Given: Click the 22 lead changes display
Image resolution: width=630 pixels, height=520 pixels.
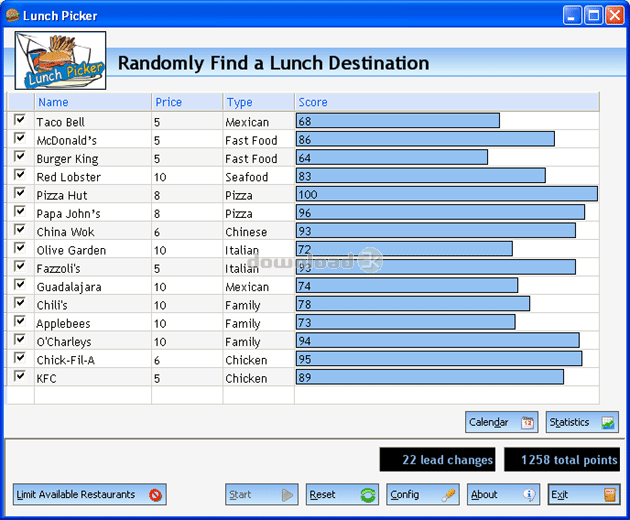Looking at the screenshot, I should click(438, 459).
